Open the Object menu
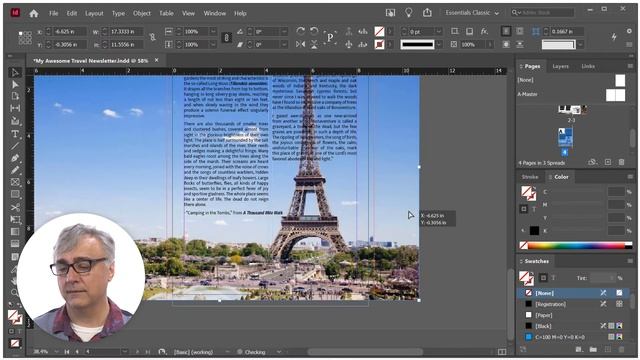 coord(142,13)
